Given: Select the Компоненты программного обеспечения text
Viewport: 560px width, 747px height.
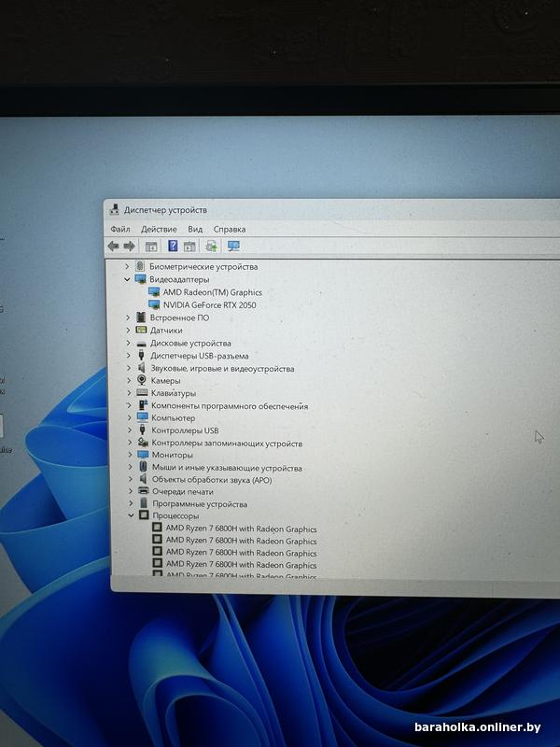Looking at the screenshot, I should pos(230,406).
